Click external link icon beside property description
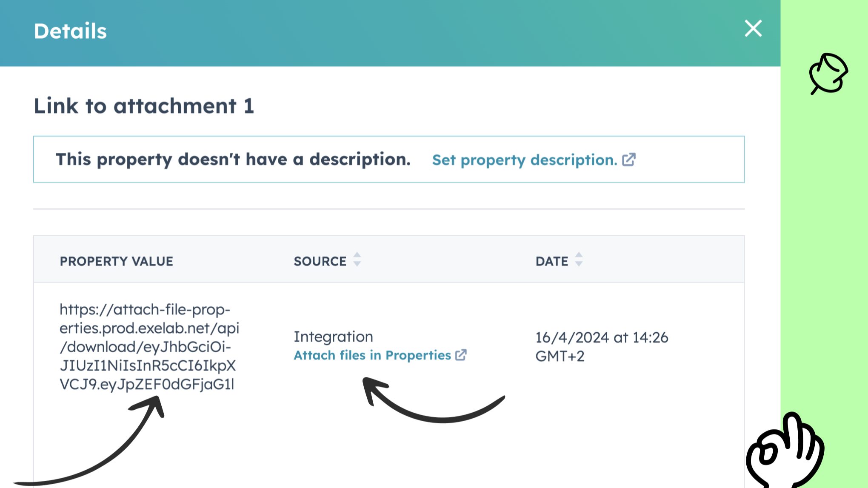The width and height of the screenshot is (868, 488). pyautogui.click(x=629, y=160)
